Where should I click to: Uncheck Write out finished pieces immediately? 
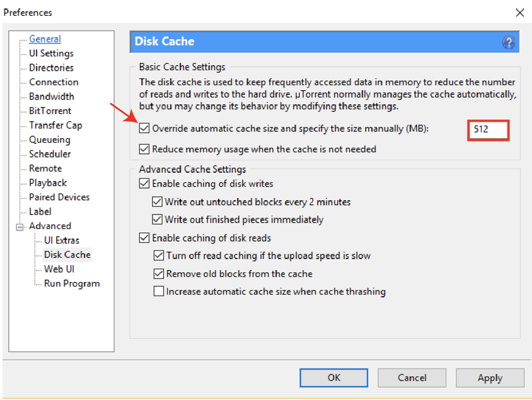coord(157,220)
